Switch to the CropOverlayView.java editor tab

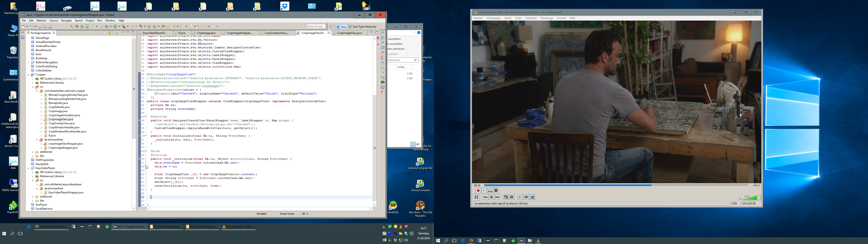tap(276, 33)
